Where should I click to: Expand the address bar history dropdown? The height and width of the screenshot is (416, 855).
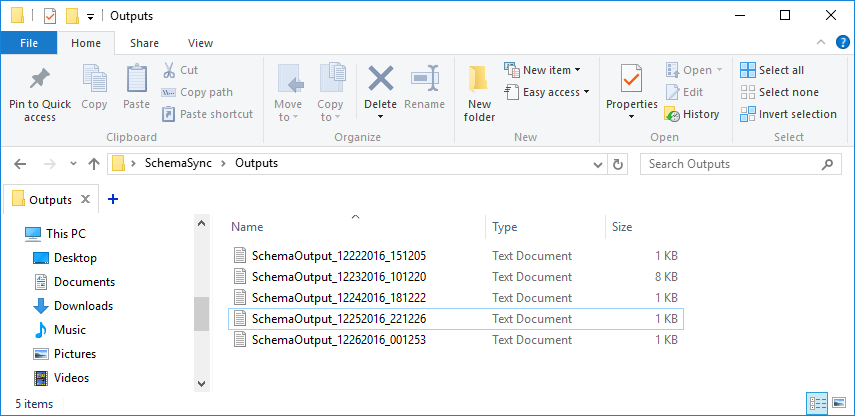[598, 164]
